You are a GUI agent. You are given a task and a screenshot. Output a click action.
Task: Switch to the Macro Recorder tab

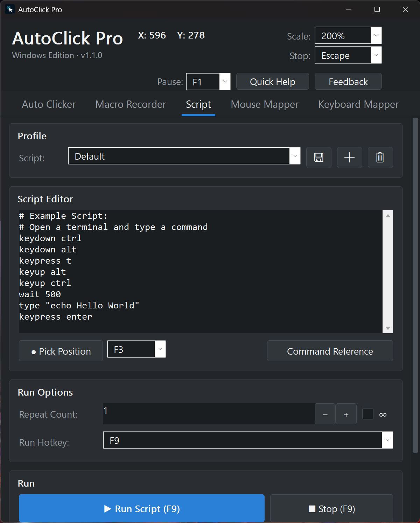coord(131,104)
